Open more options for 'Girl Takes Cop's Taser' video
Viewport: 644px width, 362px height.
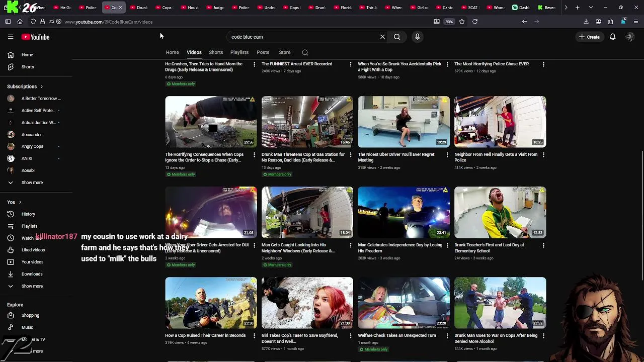click(x=351, y=336)
